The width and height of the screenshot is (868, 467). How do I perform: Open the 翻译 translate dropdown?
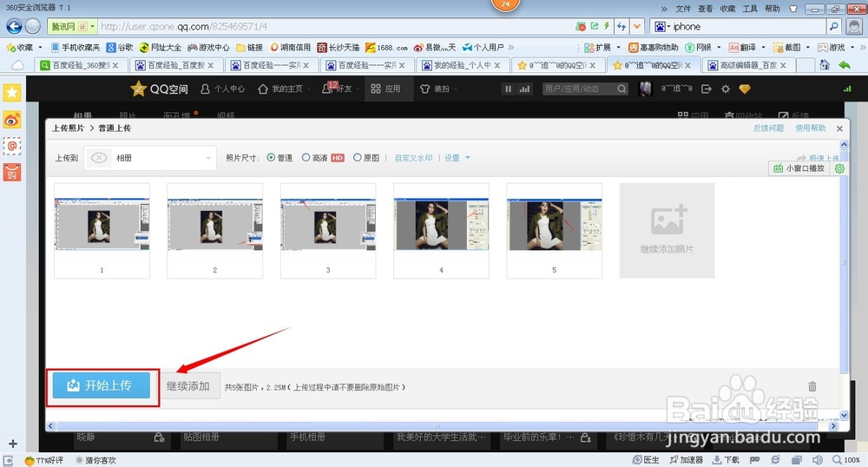pos(763,48)
